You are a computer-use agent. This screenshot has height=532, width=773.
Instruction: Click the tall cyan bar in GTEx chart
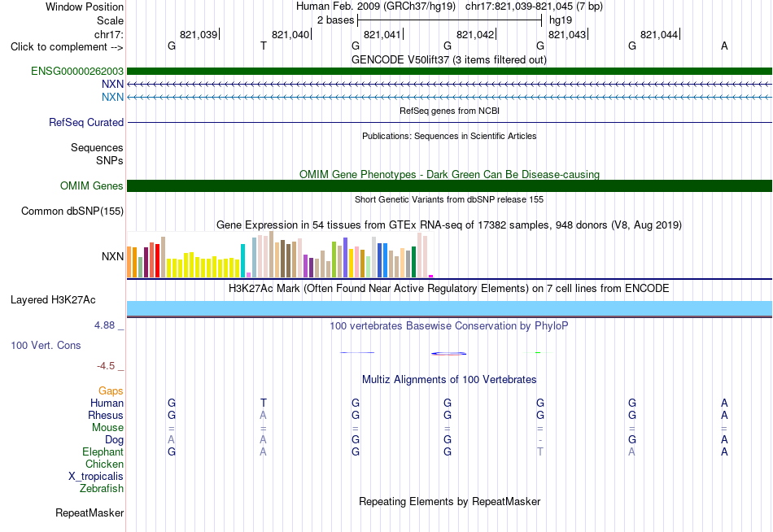242,261
